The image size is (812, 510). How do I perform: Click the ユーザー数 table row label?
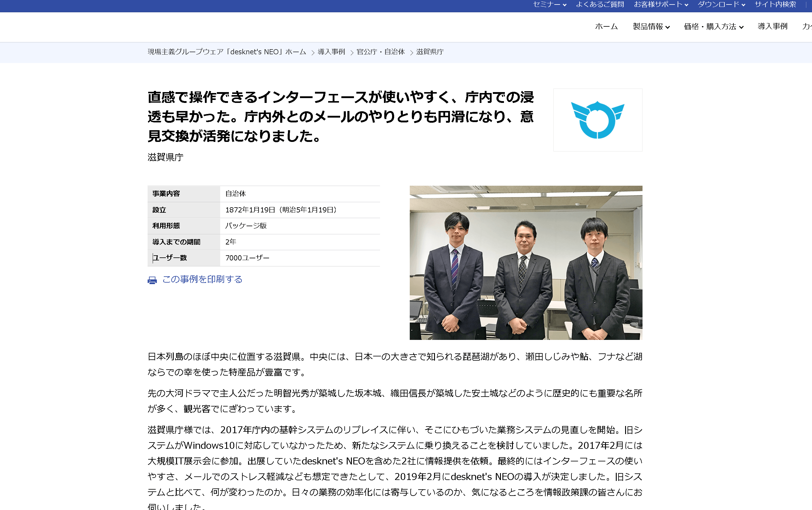point(169,258)
